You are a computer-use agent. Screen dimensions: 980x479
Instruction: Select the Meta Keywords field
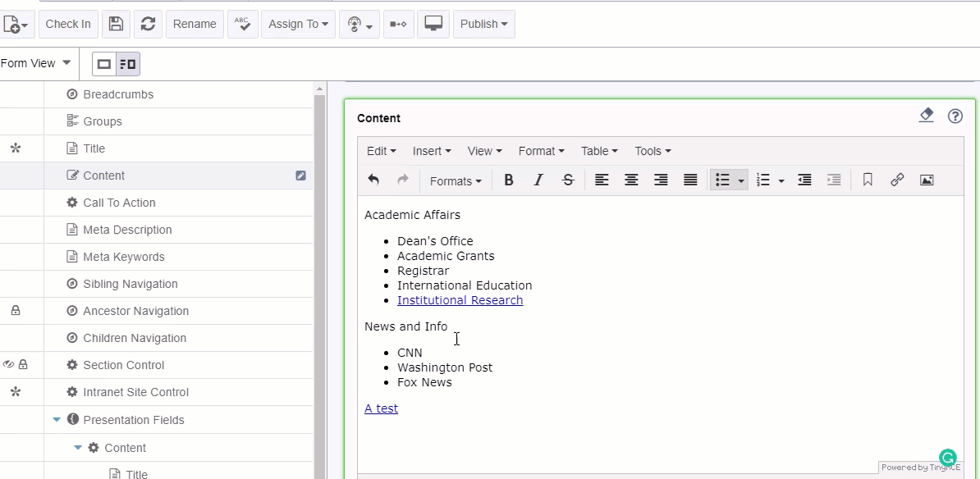pyautogui.click(x=124, y=257)
